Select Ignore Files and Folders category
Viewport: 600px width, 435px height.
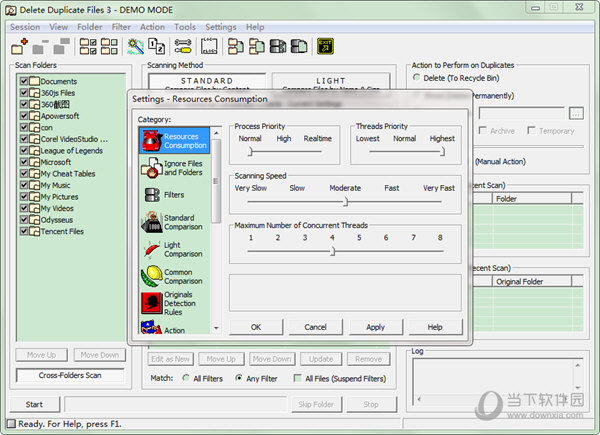pos(174,168)
